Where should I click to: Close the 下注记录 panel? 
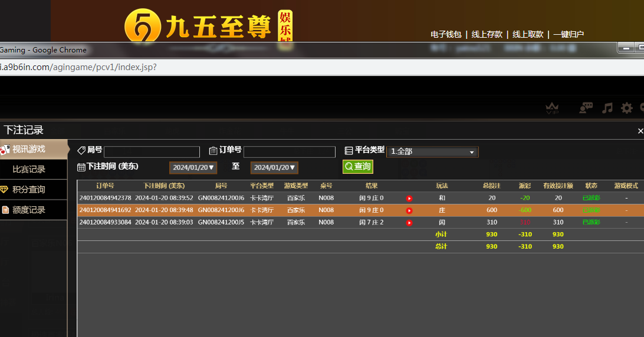point(640,131)
